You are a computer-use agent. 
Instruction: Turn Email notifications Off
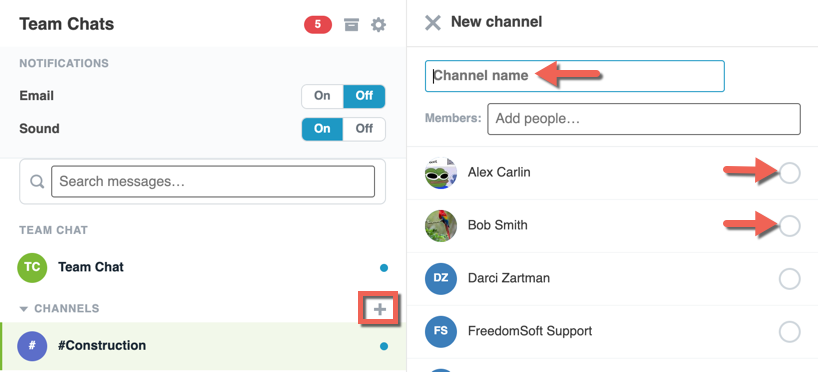(364, 96)
